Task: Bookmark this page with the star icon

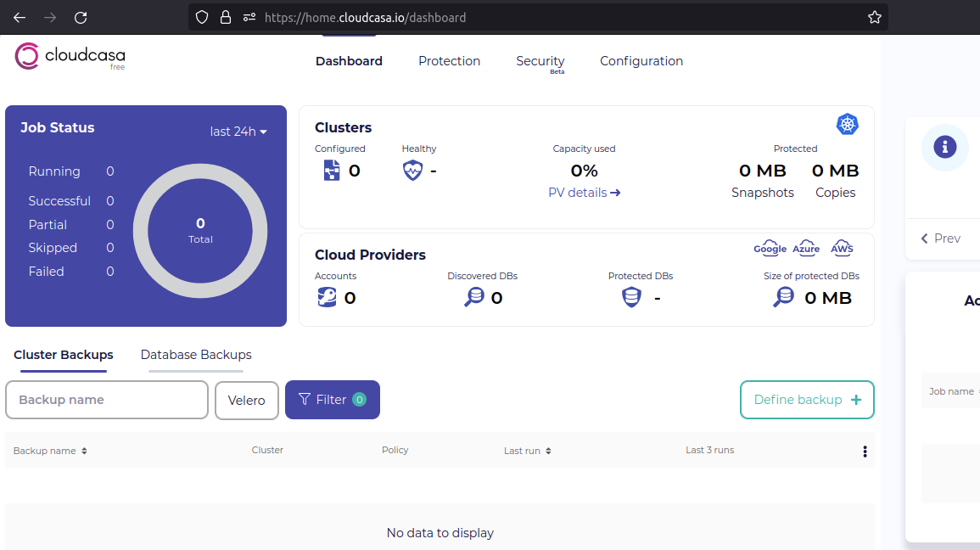Action: click(x=875, y=18)
